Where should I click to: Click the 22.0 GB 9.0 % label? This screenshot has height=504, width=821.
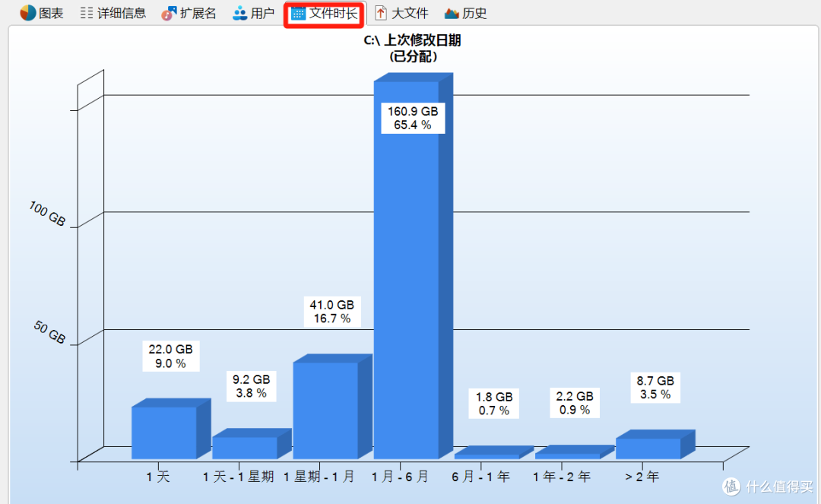[x=171, y=357]
